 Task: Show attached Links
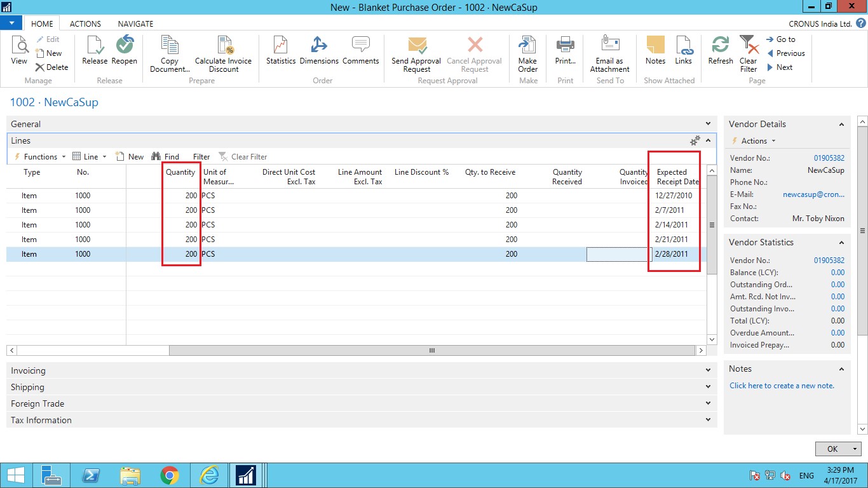pos(684,51)
